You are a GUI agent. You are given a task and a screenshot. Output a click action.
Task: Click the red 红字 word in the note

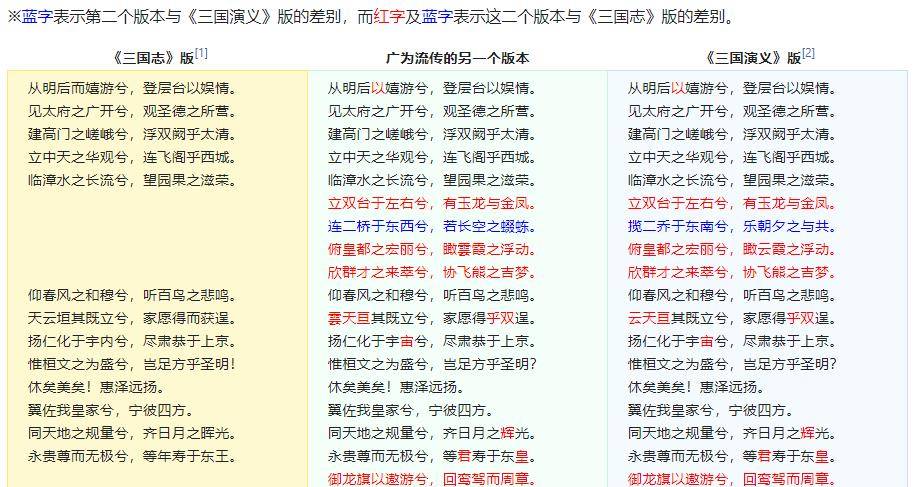point(389,17)
